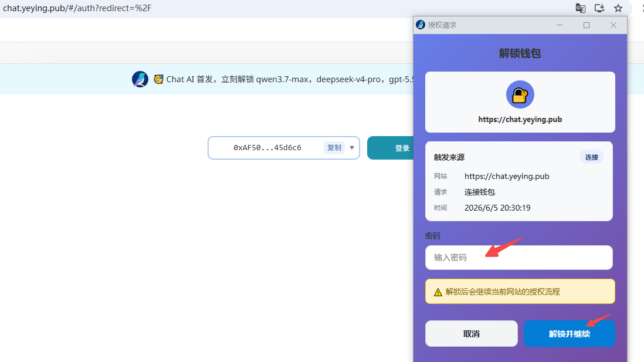Click the install app icon in address bar
Screen dimensions: 644x362
(x=599, y=8)
